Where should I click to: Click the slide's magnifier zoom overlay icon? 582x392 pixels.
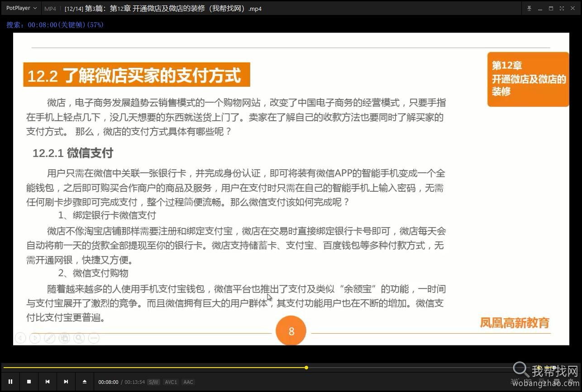(x=79, y=338)
